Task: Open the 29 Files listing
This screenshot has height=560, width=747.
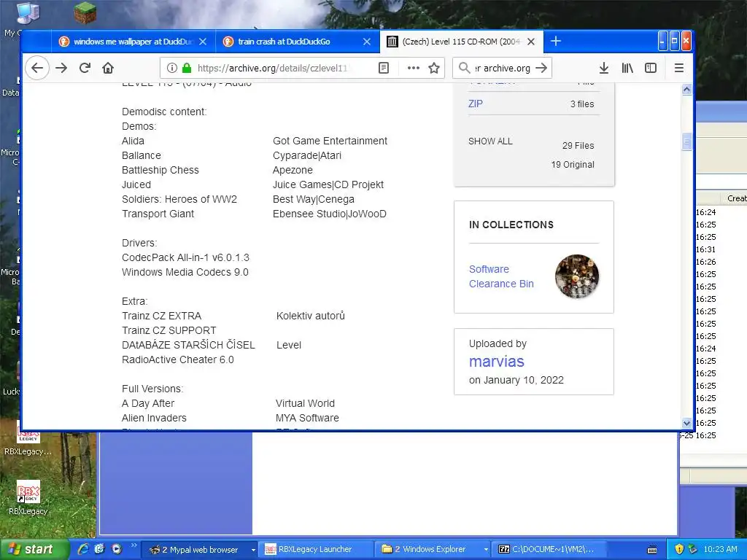Action: pos(578,146)
